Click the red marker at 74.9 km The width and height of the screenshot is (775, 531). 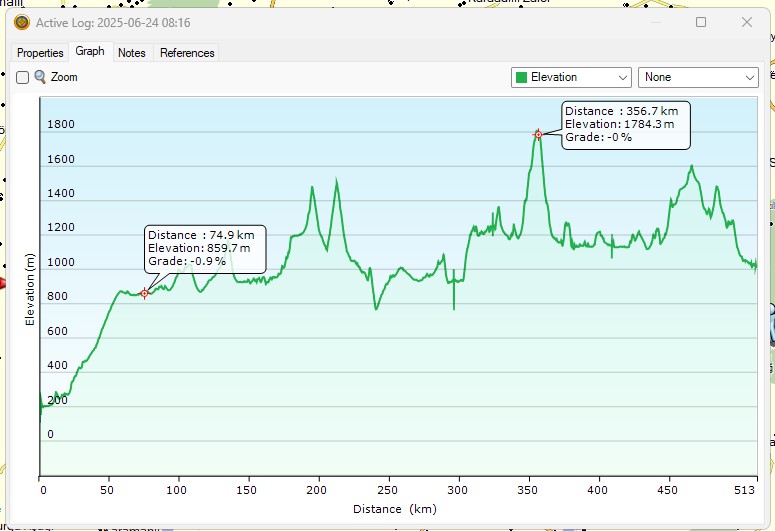145,293
